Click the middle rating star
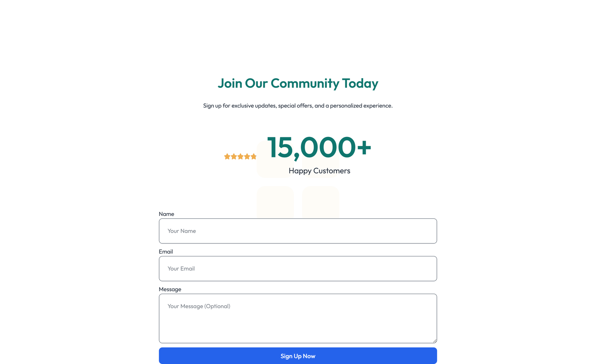 tap(241, 157)
